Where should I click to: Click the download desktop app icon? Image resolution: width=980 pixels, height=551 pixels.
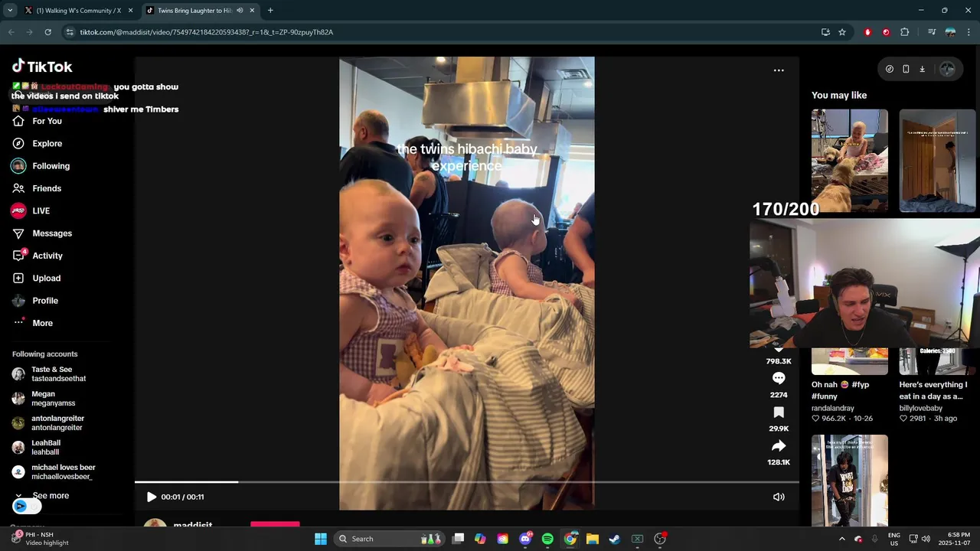922,69
